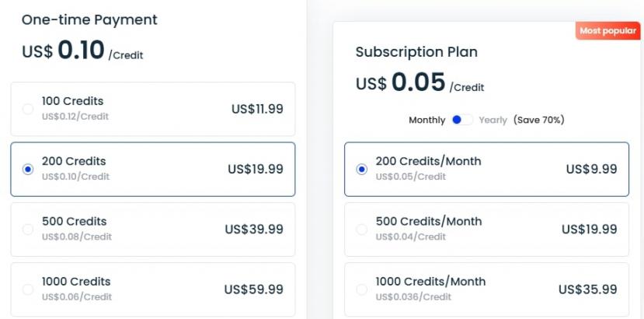Select the 1000 Credits/Month radio button
The height and width of the screenshot is (319, 644).
[361, 289]
